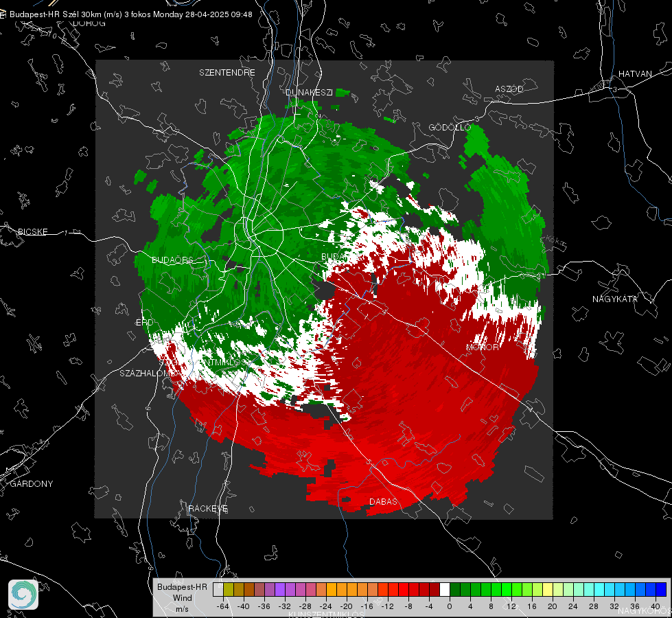Click the 20 value on the legend scale
The image size is (672, 618).
point(553,606)
